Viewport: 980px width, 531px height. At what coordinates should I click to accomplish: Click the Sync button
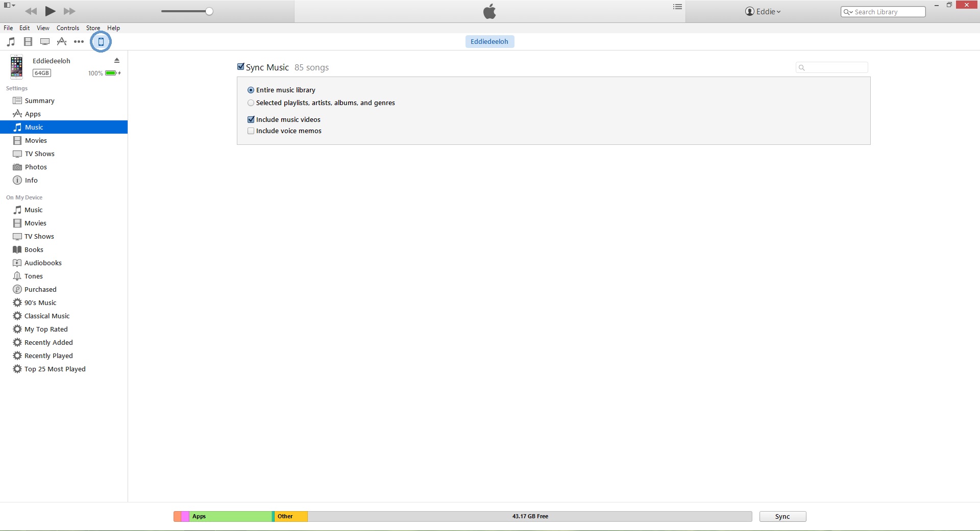782,516
